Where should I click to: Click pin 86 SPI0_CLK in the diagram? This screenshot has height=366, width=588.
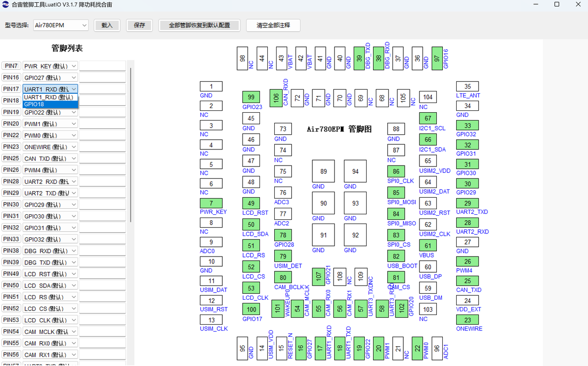coord(396,171)
